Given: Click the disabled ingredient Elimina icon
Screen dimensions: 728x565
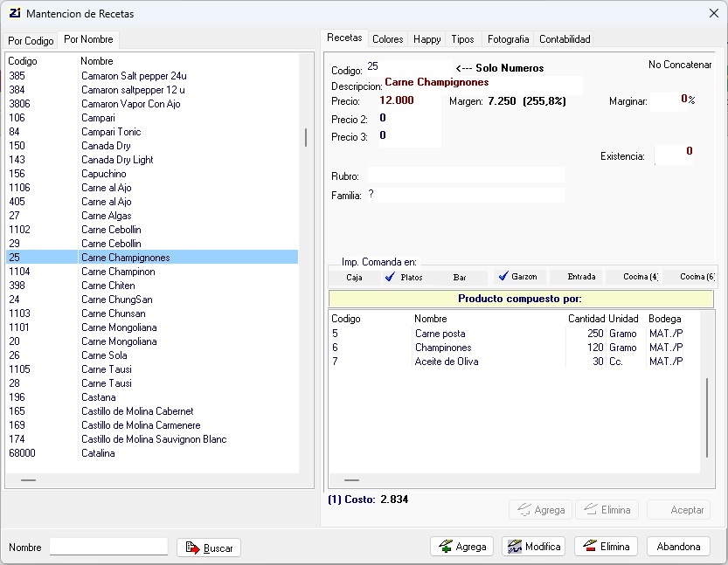Looking at the screenshot, I should point(590,509).
